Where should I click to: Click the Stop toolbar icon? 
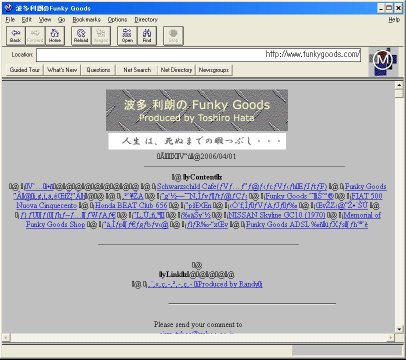click(173, 36)
